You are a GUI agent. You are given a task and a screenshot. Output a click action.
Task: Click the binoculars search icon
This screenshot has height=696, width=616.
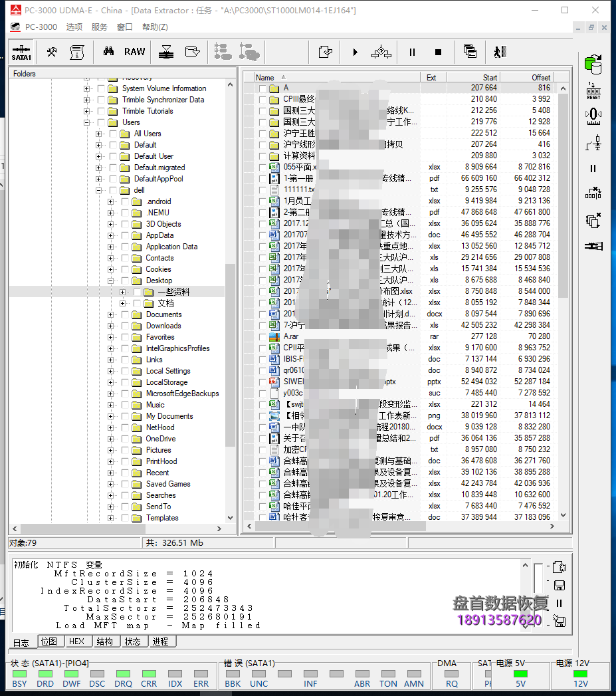(x=109, y=51)
